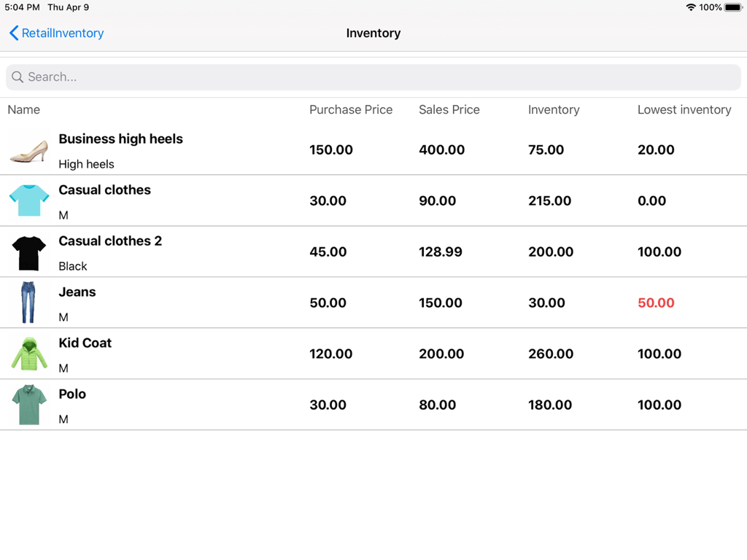Select the green Kid Coat image

(28, 354)
